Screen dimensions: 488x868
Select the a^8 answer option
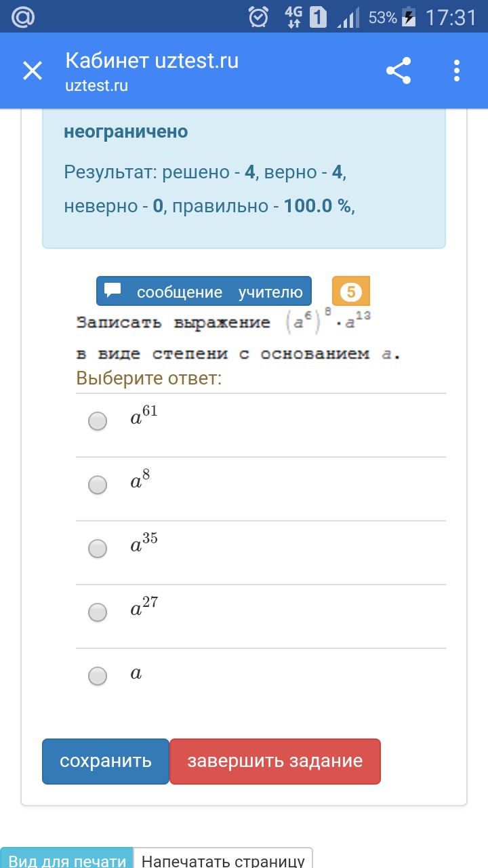click(x=98, y=485)
